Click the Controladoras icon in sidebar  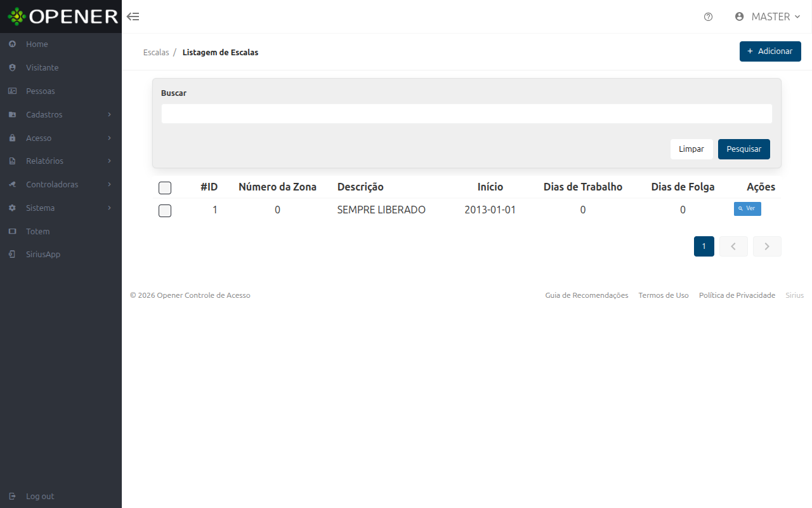(x=12, y=185)
